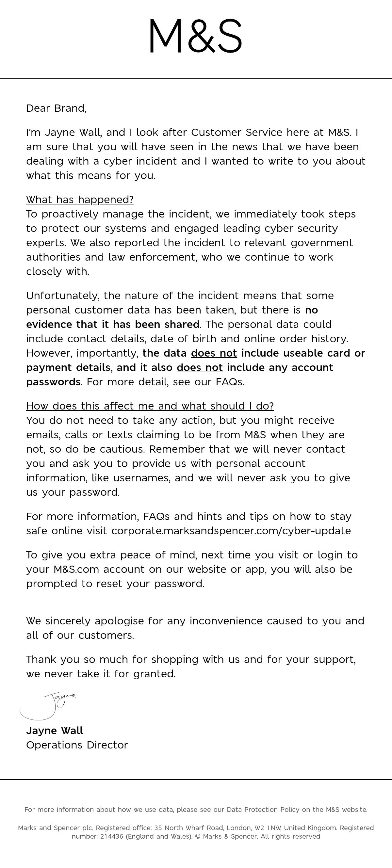The width and height of the screenshot is (392, 868).
Task: Click 'Data Protection Policy' footer text
Action: (x=263, y=809)
